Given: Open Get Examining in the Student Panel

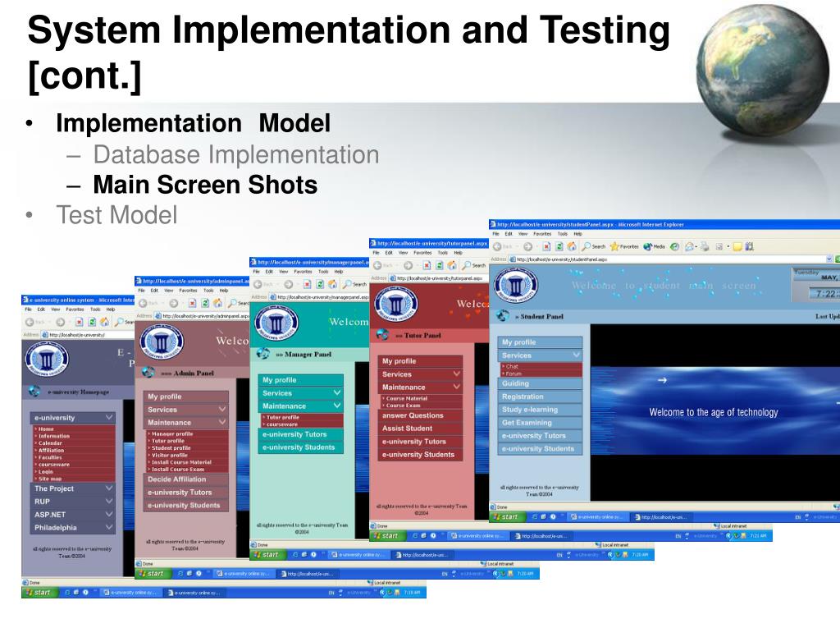Looking at the screenshot, I should click(540, 423).
